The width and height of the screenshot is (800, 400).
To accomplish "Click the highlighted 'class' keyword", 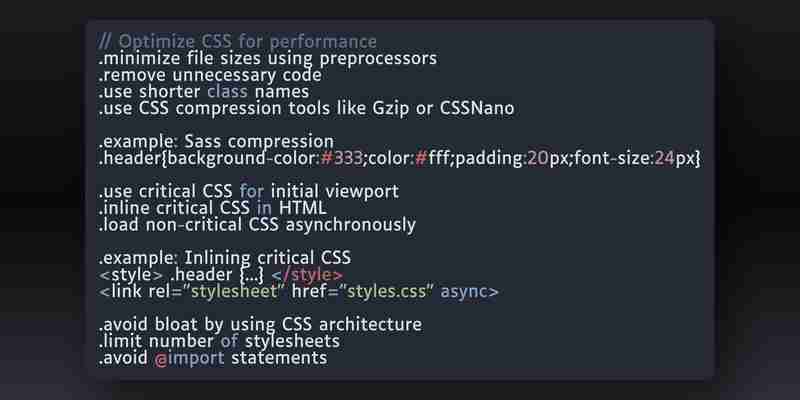I will 227,92.
